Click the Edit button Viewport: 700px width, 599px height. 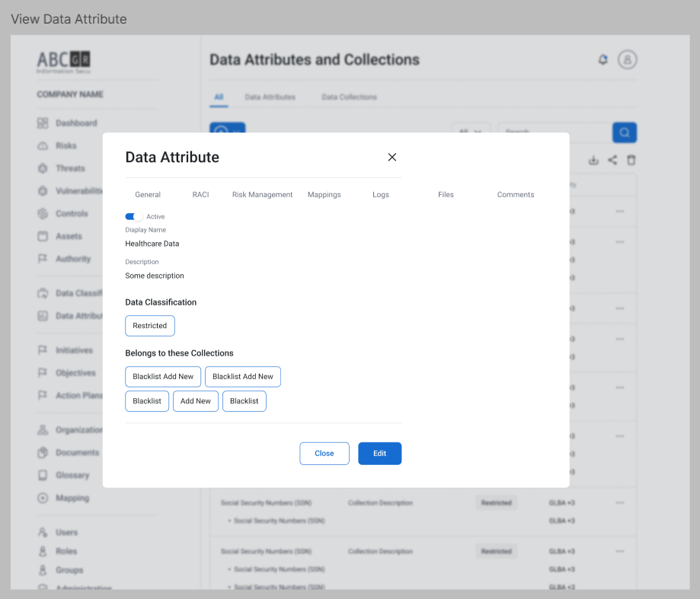tap(379, 454)
